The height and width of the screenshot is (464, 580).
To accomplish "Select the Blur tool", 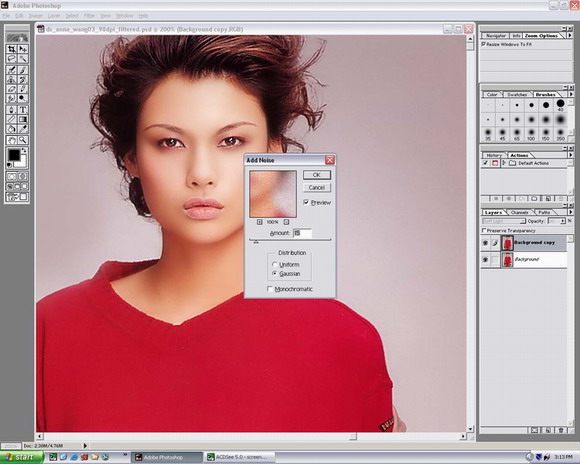I will click(x=12, y=98).
